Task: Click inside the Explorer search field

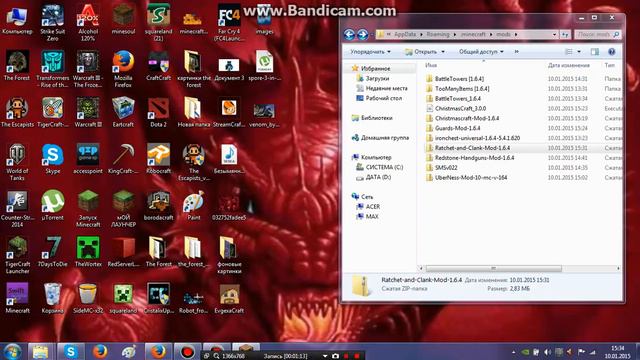Action: coord(598,35)
